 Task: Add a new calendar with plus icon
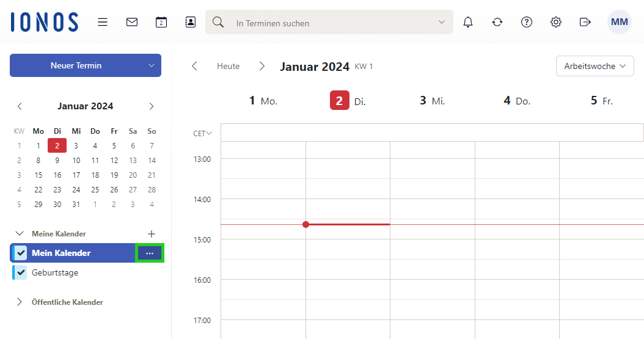(x=152, y=234)
